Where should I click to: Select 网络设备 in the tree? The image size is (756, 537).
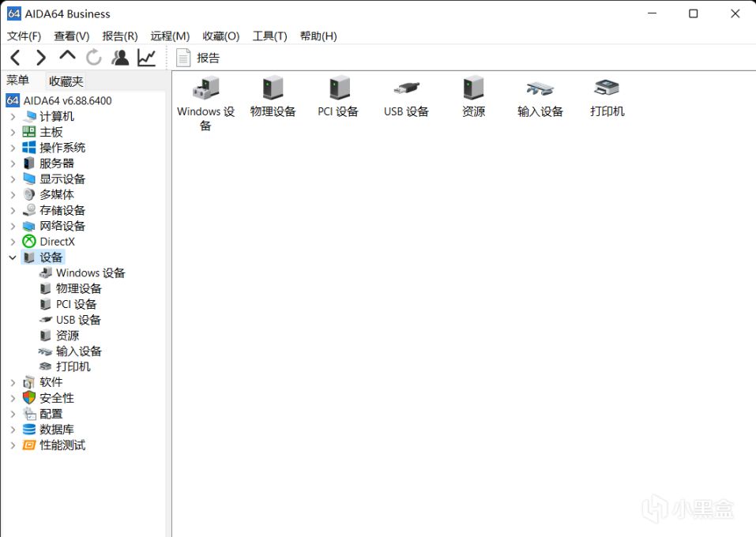tap(62, 226)
